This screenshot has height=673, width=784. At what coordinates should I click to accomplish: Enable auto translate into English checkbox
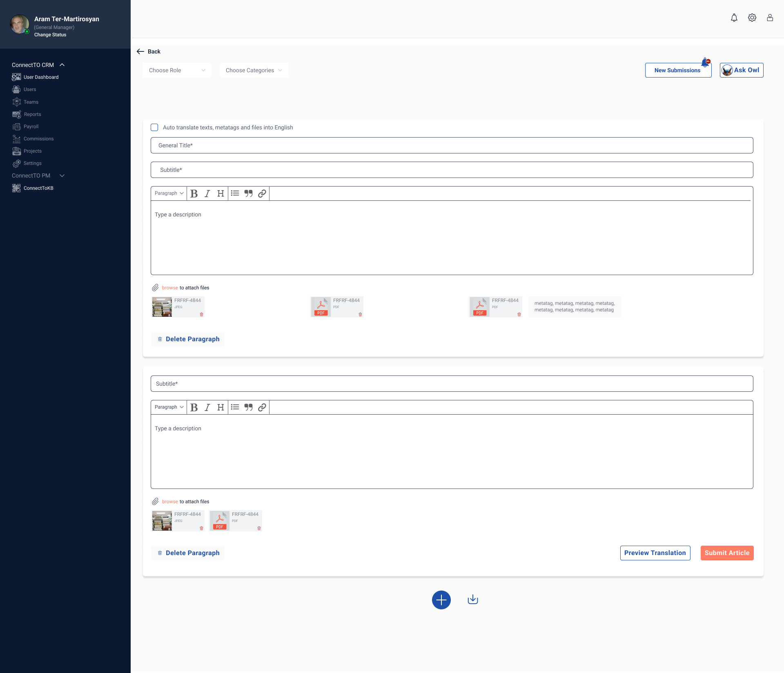tap(154, 127)
